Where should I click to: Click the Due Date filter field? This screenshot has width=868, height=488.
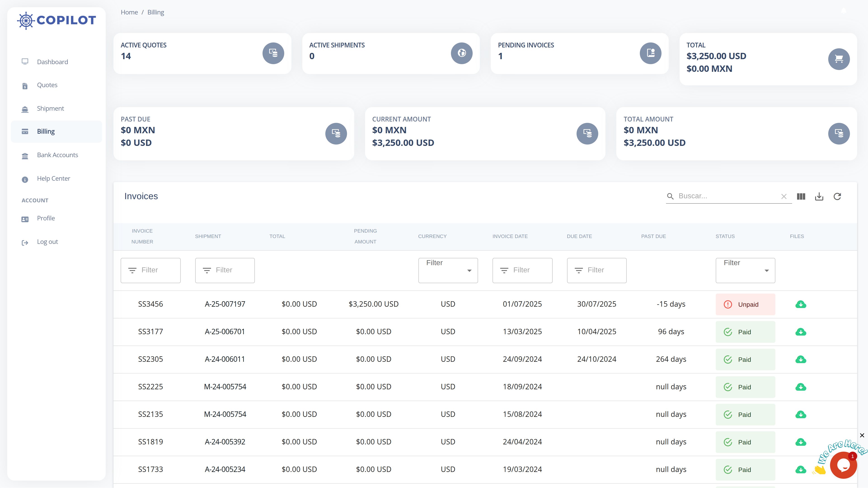596,271
